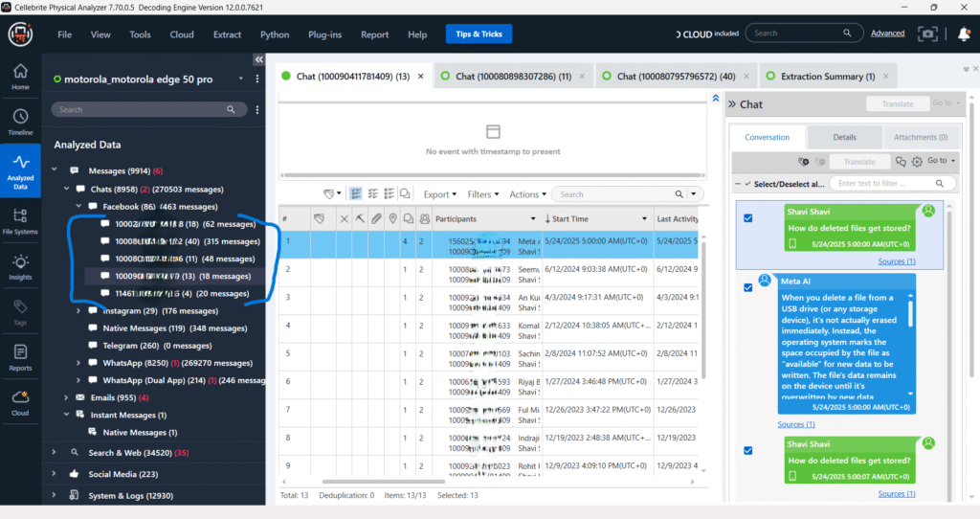980x519 pixels.
Task: Click the screen capture camera icon
Action: [x=927, y=34]
